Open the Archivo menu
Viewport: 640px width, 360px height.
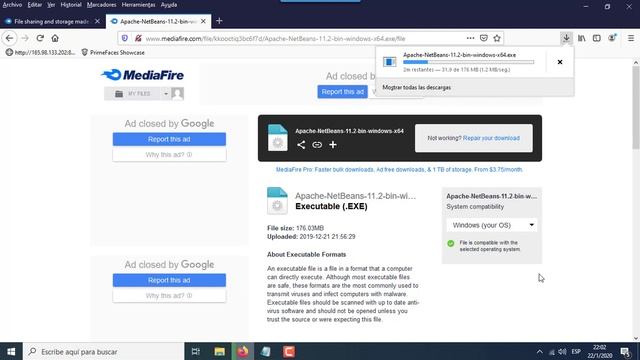[x=12, y=5]
